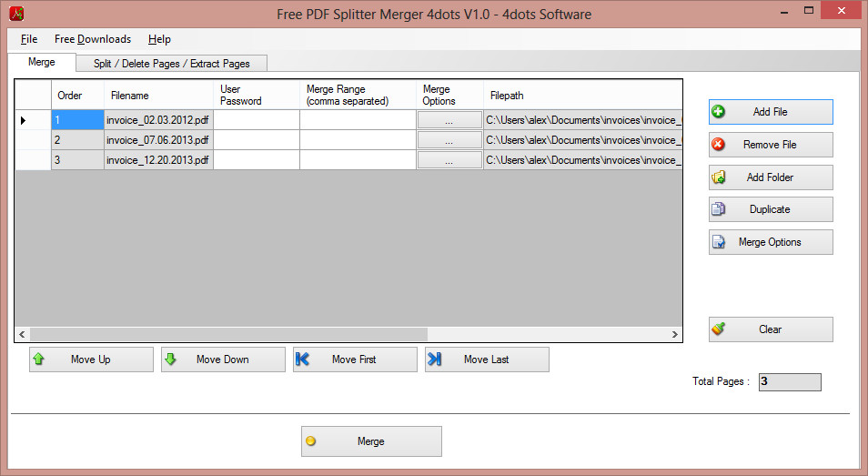Open merge options for invoice_12.20.2013.pdf row
This screenshot has height=476, width=868.
coord(449,160)
